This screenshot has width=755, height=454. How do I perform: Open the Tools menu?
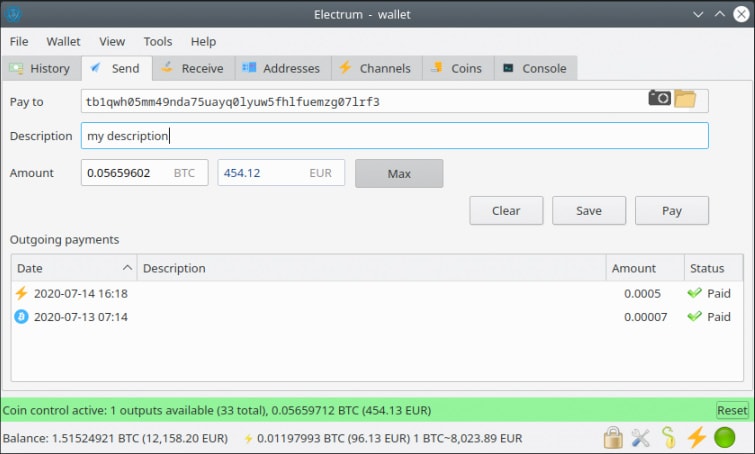click(x=157, y=42)
